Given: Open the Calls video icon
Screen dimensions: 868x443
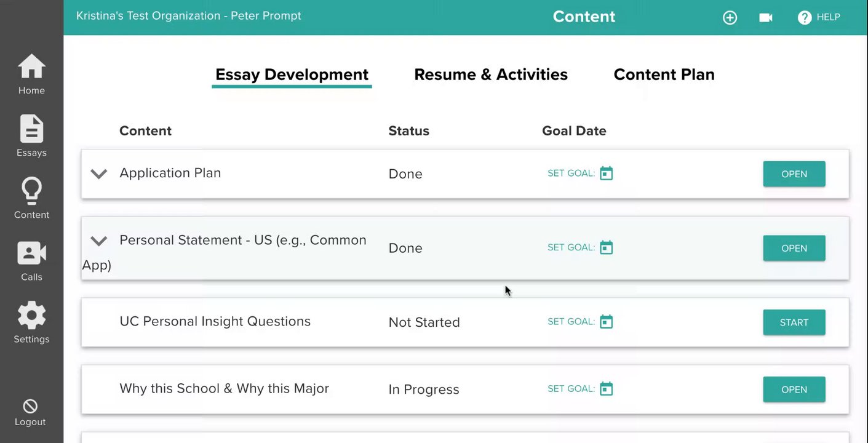Looking at the screenshot, I should pos(31,253).
